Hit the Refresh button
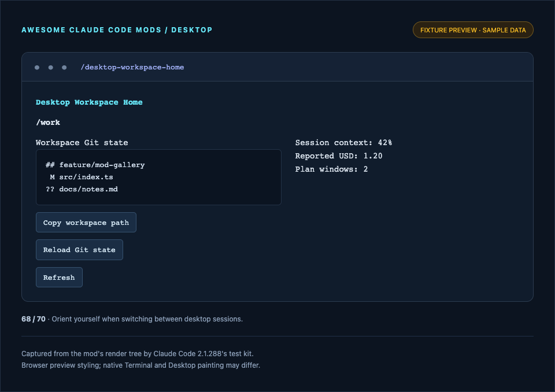The image size is (555, 392). pos(59,278)
